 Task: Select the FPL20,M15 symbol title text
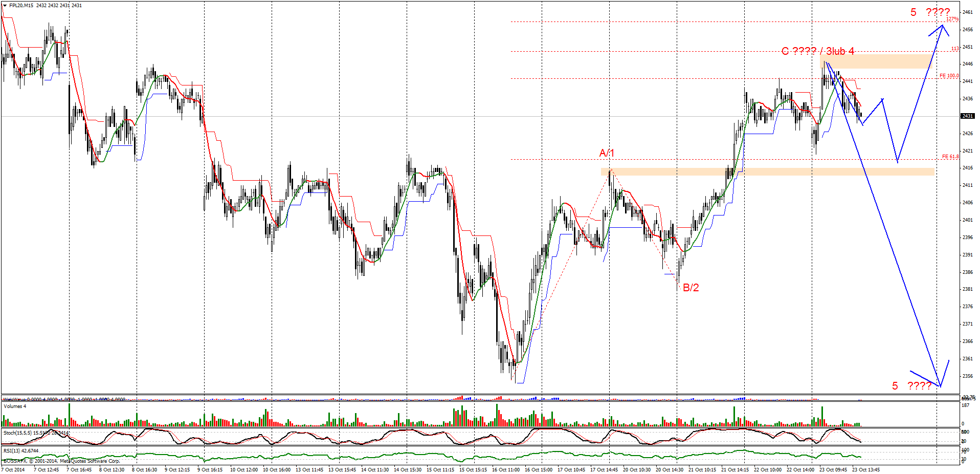(x=22, y=6)
